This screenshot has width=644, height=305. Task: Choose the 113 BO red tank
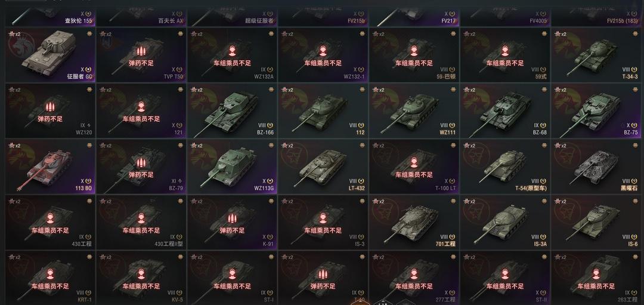point(50,167)
